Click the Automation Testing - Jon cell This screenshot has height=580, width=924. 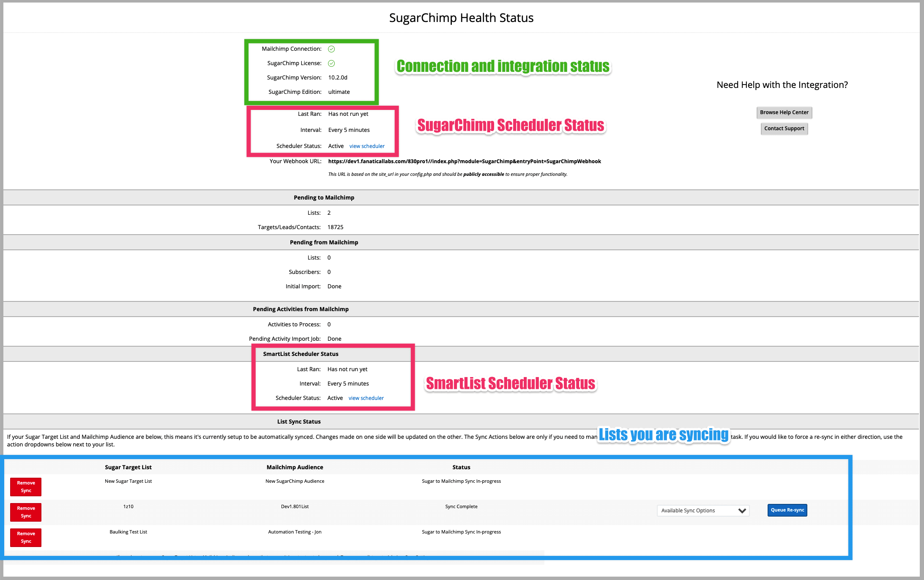coord(295,532)
